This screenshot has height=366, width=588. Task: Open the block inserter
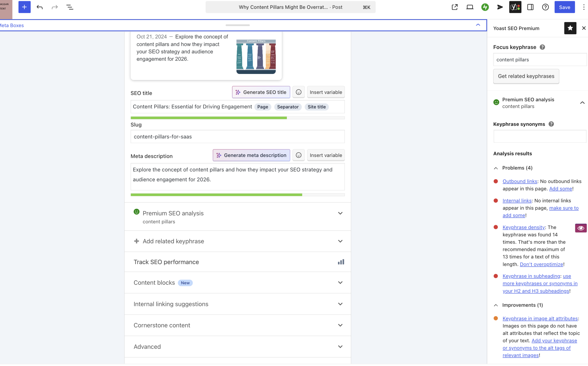pos(24,7)
